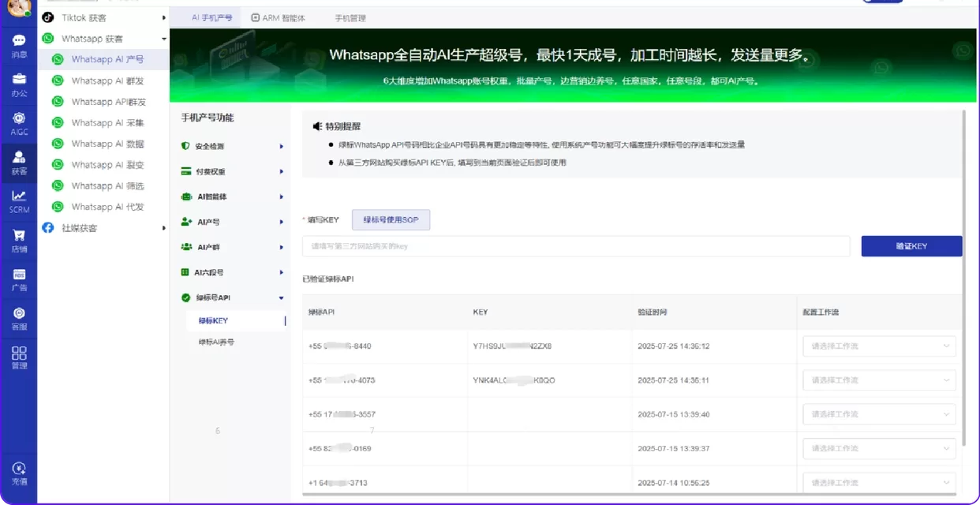Open the AI智能体 robot icon

(185, 196)
